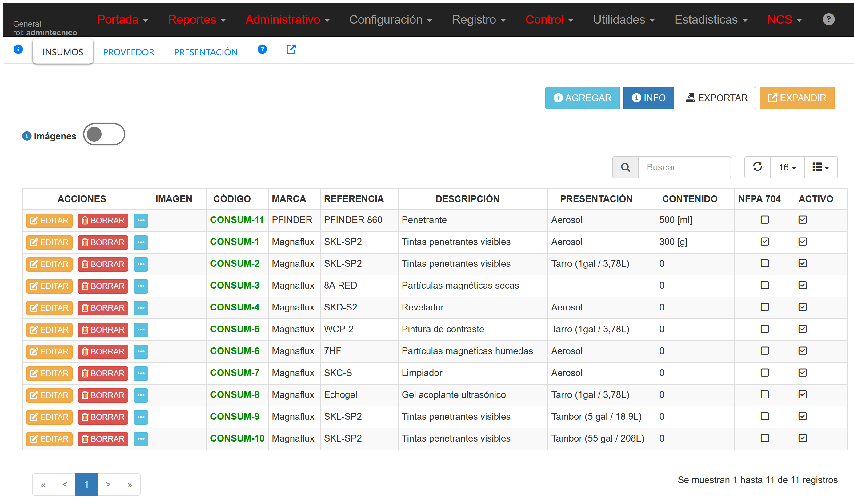Open the 16 rows-per-page dropdown
Screen dimensions: 854x504
787,167
